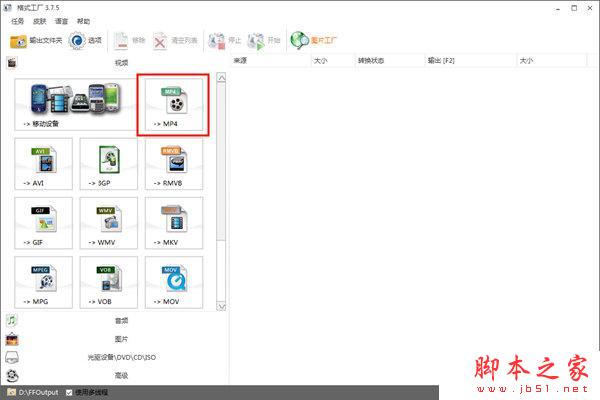Open the 选项 options dialog
The image size is (600, 400).
[86, 40]
